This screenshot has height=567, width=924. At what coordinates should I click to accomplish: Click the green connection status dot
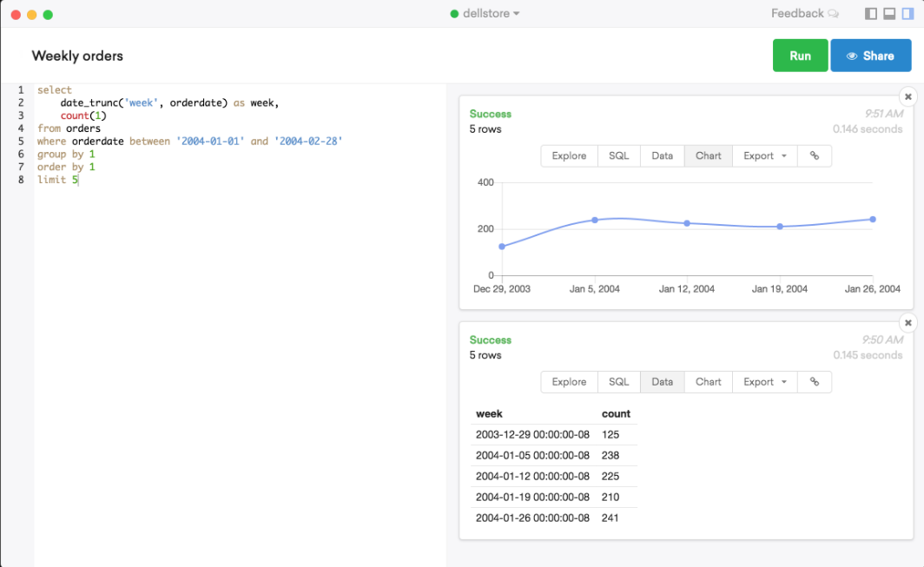pyautogui.click(x=454, y=13)
